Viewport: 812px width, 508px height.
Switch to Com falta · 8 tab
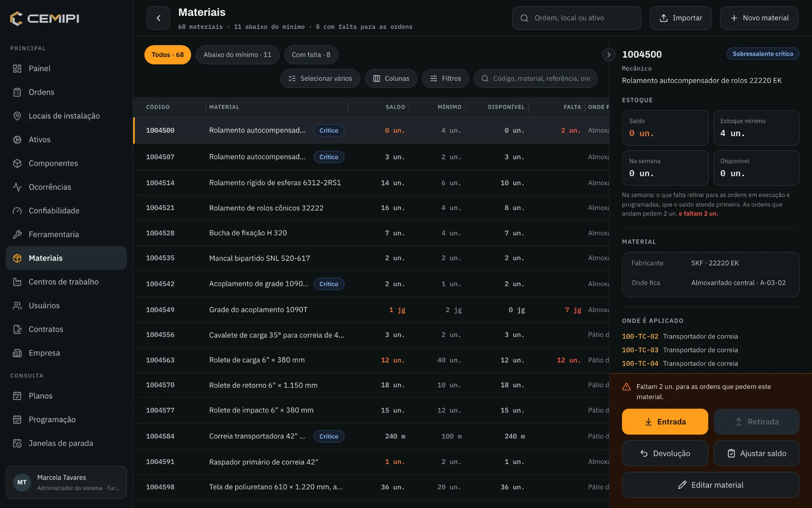point(311,55)
